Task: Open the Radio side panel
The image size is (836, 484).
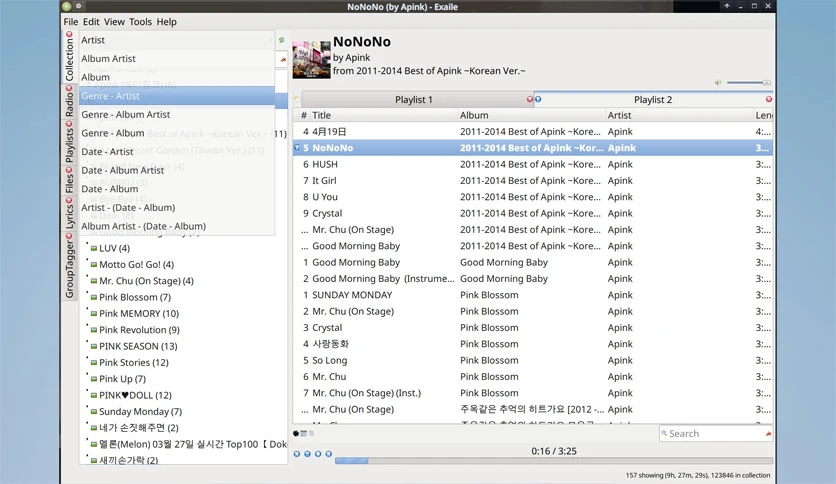Action: coord(69,105)
